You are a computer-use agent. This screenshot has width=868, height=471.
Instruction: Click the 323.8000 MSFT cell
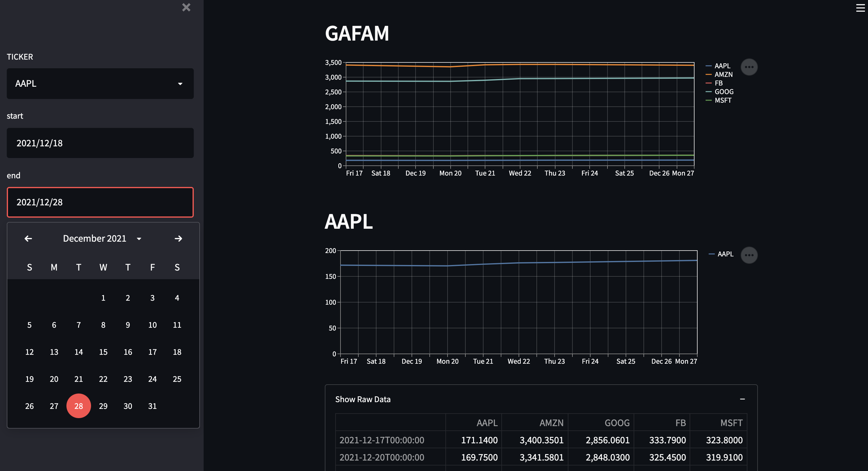point(719,440)
